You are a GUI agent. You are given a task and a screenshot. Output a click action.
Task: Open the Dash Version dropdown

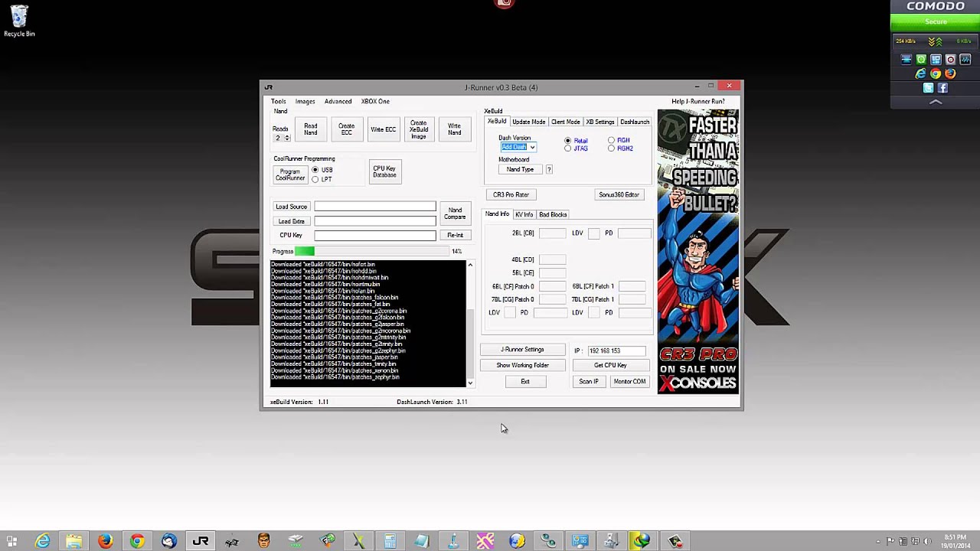531,146
